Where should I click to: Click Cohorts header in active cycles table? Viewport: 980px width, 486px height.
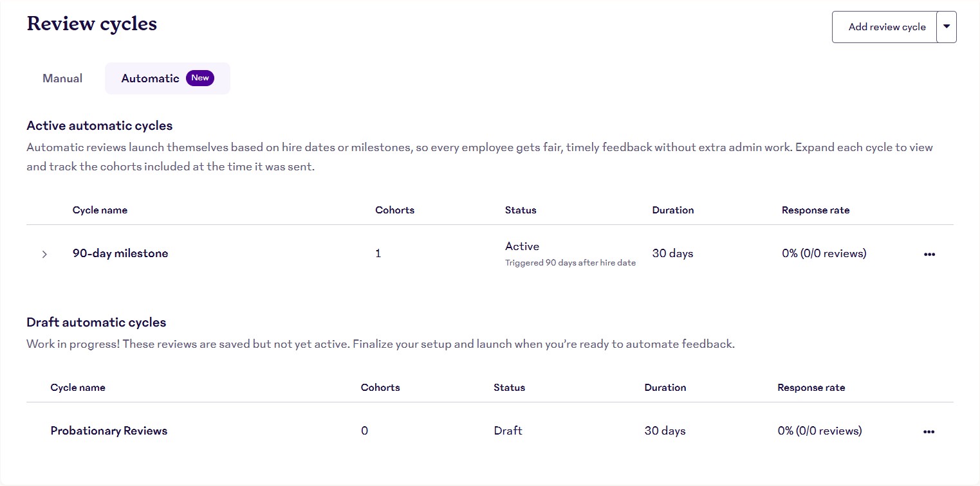point(395,210)
